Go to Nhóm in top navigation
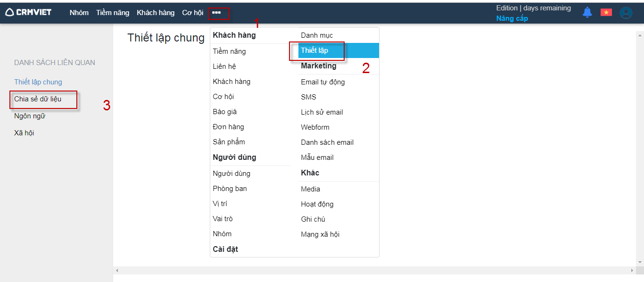Viewport: 644px width, 282px height. (x=79, y=13)
